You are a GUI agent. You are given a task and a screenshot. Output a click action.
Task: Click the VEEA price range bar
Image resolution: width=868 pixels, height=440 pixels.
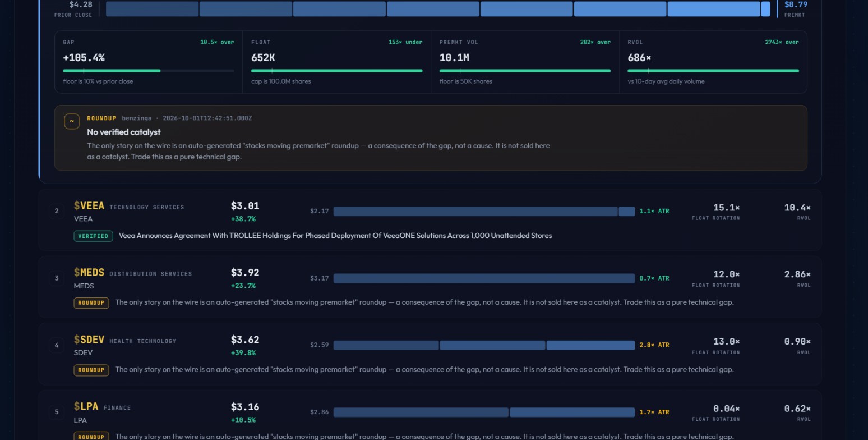[x=484, y=211]
